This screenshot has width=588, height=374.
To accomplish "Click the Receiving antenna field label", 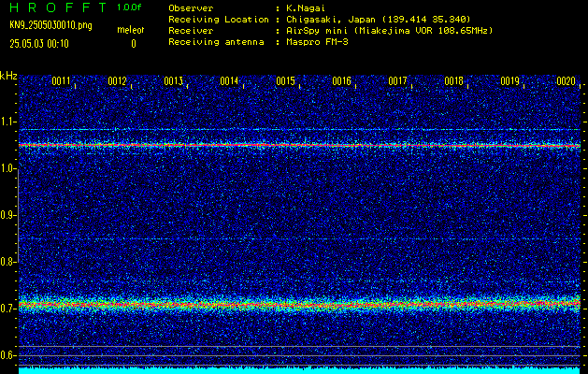I will [x=216, y=42].
